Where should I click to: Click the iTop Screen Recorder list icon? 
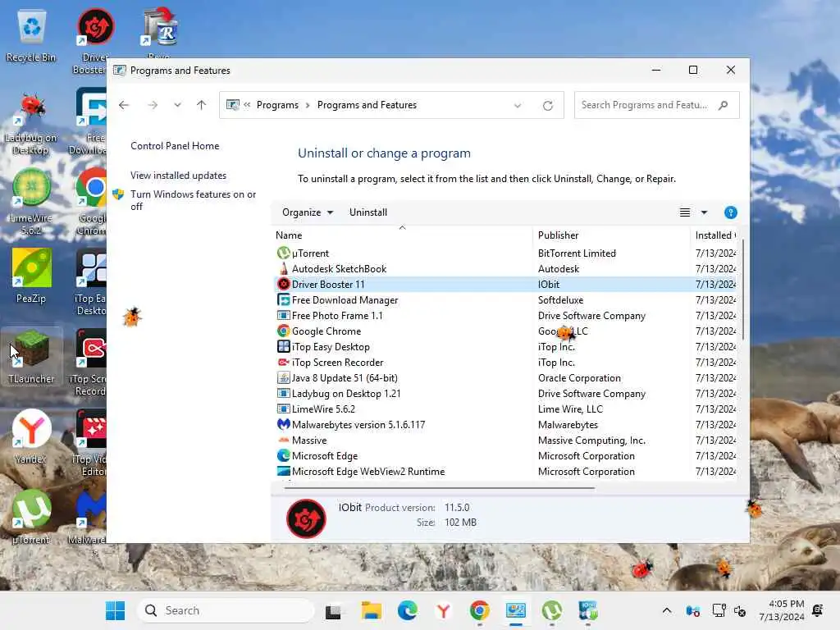tap(283, 362)
